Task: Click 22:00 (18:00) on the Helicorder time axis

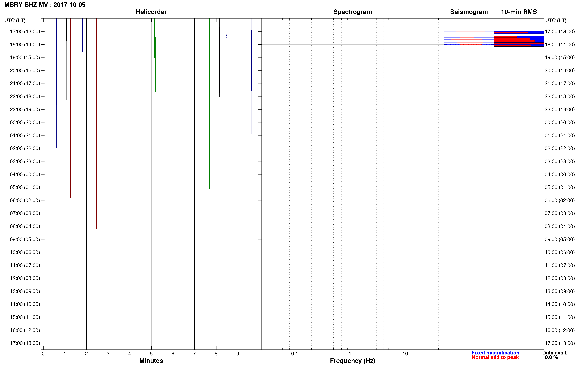Action: point(25,96)
